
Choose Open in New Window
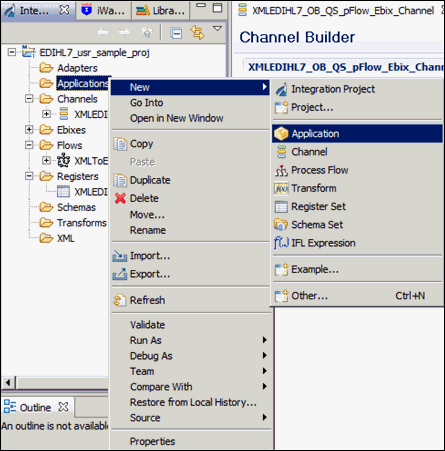point(190,118)
